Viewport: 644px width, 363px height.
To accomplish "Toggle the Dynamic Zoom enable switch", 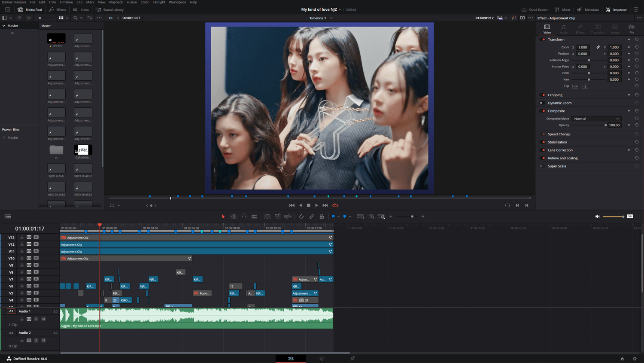I will [x=543, y=103].
